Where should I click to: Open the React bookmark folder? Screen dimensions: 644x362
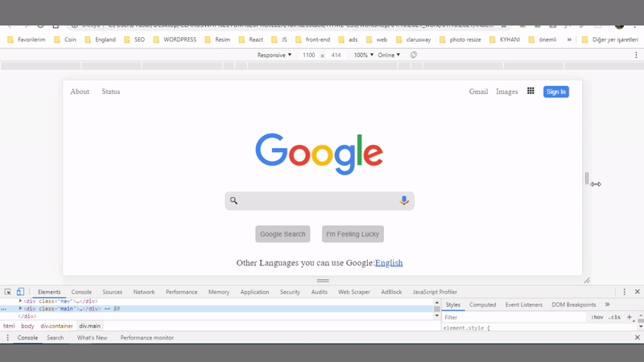coord(251,39)
